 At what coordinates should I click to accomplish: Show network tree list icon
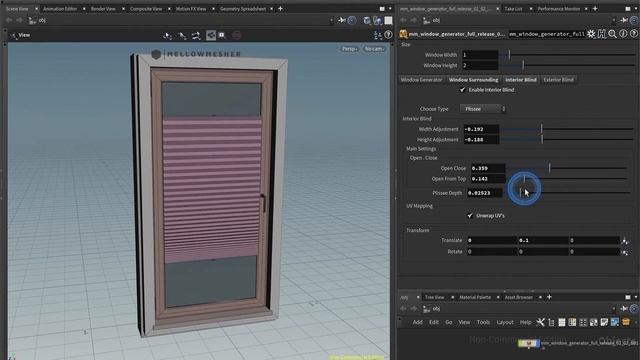click(551, 322)
